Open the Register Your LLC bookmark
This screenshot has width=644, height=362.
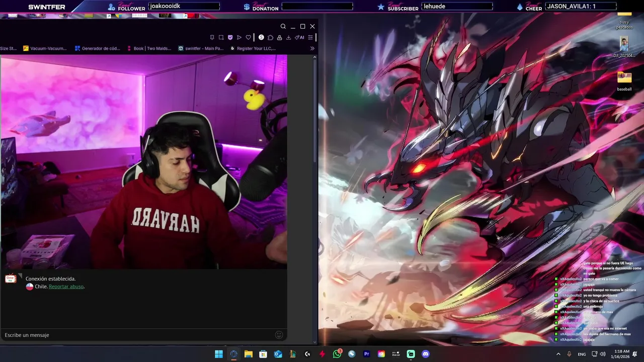[x=253, y=48]
